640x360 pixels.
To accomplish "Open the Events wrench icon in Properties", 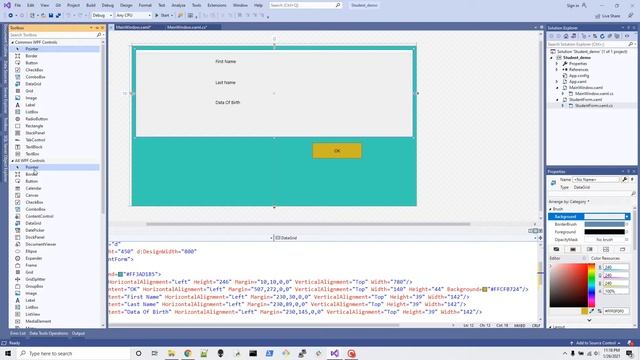I will (624, 179).
